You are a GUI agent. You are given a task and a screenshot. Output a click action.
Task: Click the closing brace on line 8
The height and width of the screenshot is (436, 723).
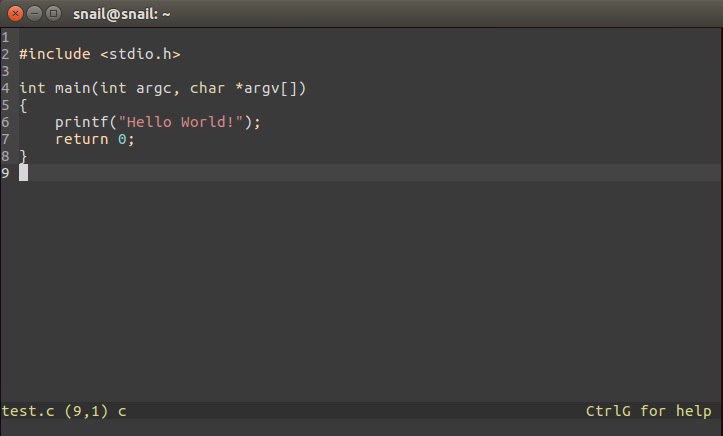pos(23,156)
